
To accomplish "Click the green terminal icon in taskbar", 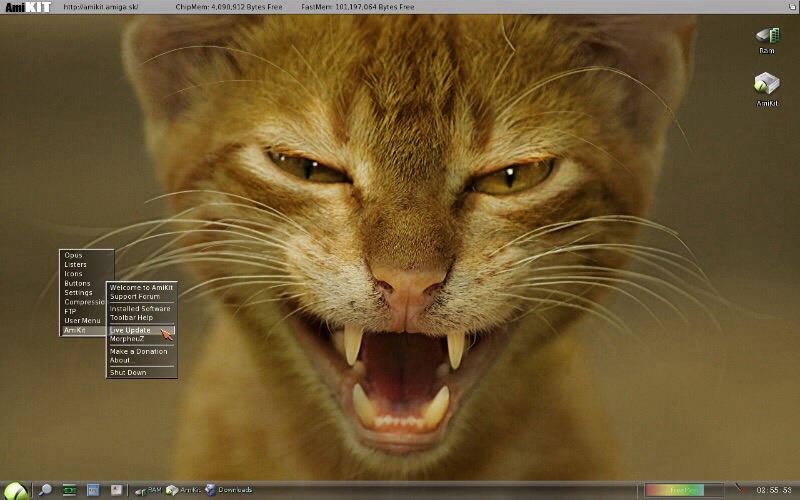I will click(x=69, y=490).
